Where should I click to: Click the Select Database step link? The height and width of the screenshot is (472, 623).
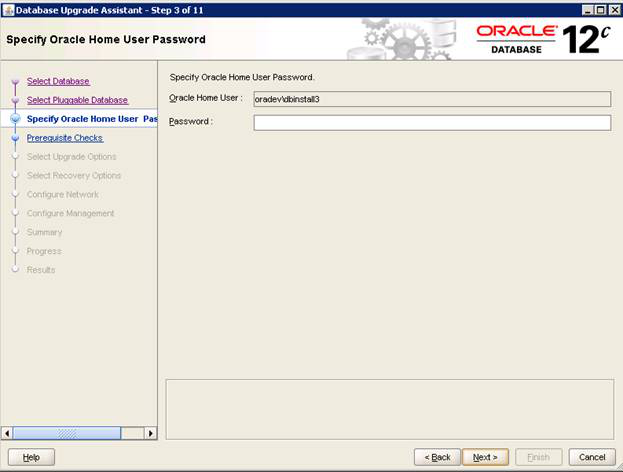58,81
